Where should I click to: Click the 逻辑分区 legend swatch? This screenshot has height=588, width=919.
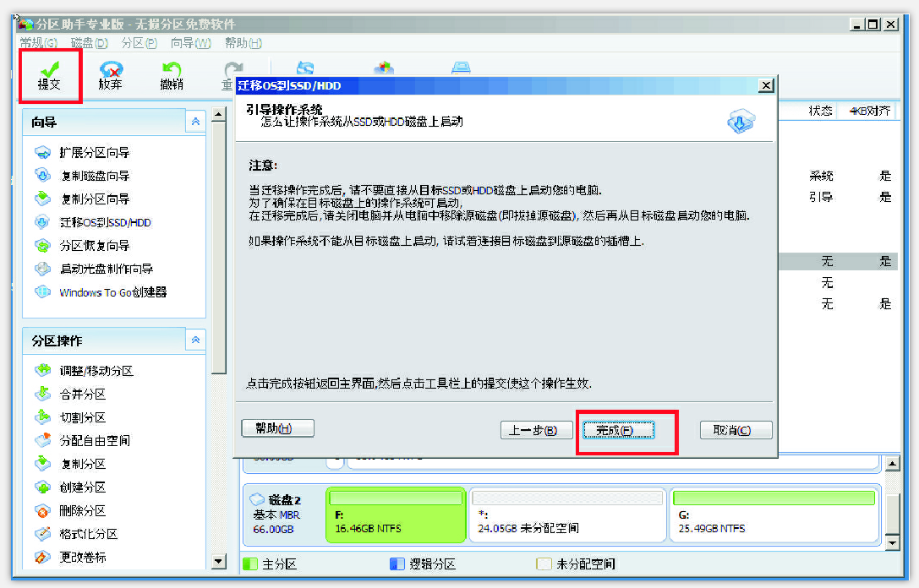(x=397, y=564)
